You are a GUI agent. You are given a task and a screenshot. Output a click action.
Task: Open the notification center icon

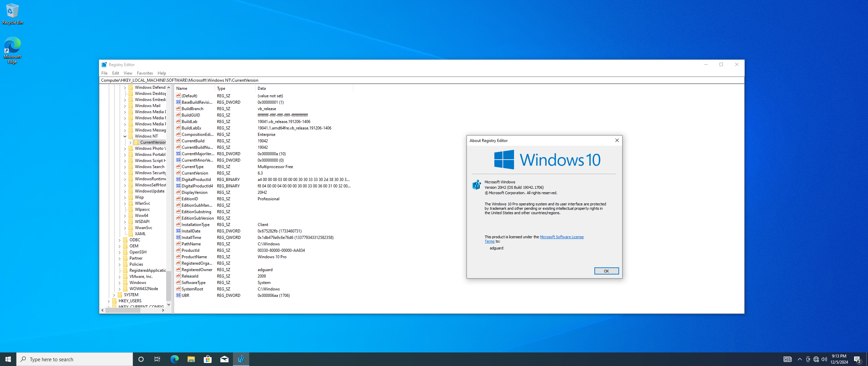pyautogui.click(x=857, y=359)
